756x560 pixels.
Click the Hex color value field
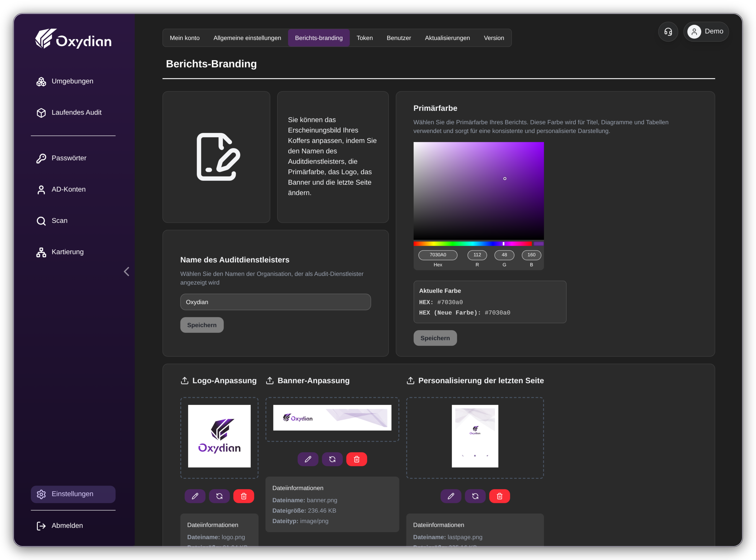(x=438, y=255)
